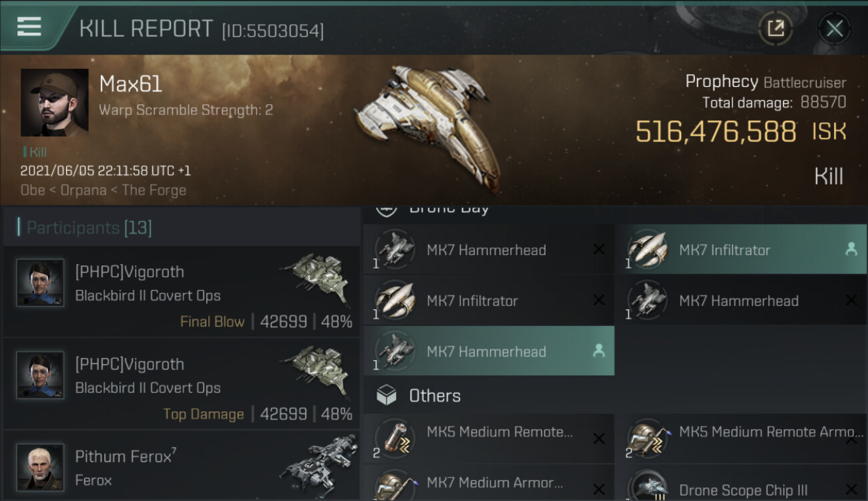
Task: Click the Others section cube icon
Action: click(x=387, y=395)
